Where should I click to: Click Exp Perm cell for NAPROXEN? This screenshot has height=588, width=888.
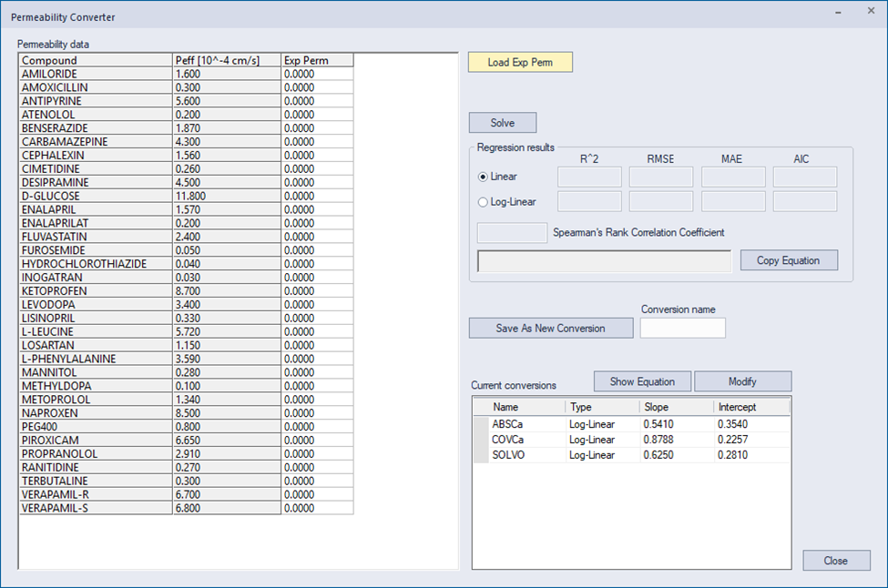coord(317,413)
